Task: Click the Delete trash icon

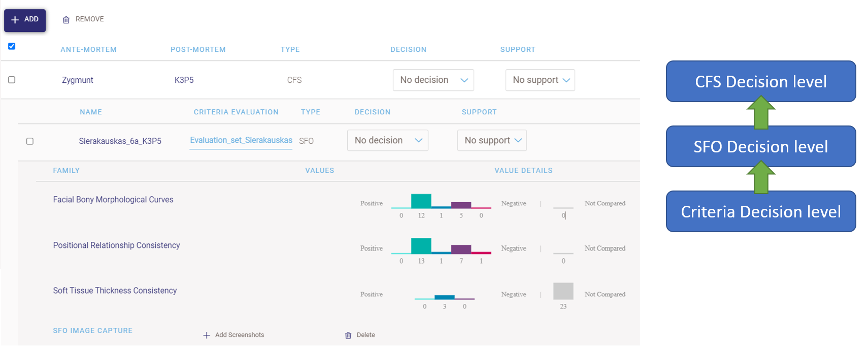Action: [x=348, y=335]
